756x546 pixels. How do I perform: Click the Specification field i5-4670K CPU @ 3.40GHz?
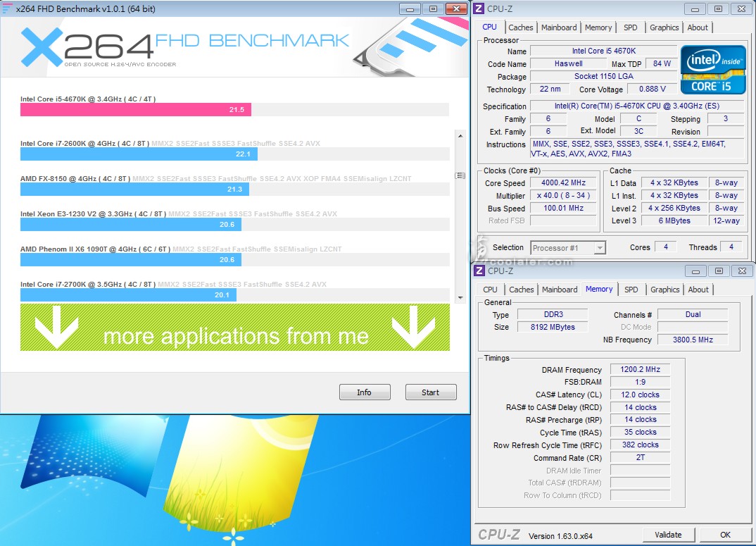point(637,106)
